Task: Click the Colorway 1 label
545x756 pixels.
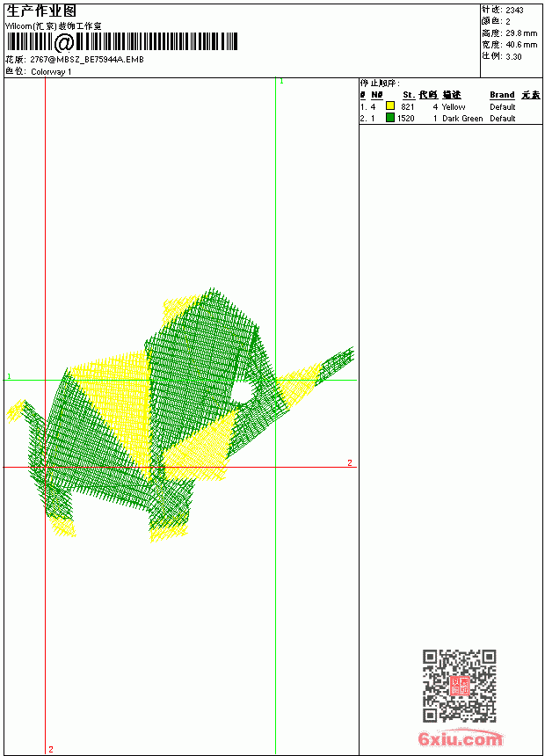Action: tap(51, 72)
